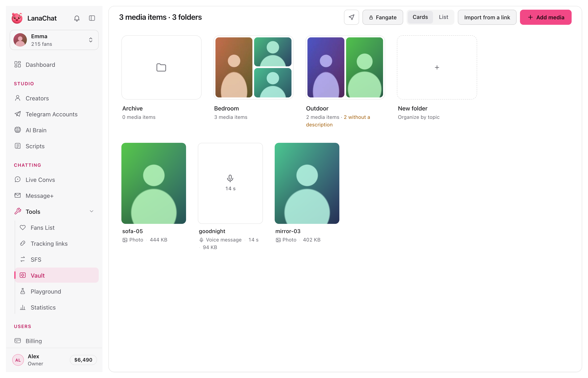The width and height of the screenshot is (588, 378).
Task: Open Billing page
Action: pos(54,341)
